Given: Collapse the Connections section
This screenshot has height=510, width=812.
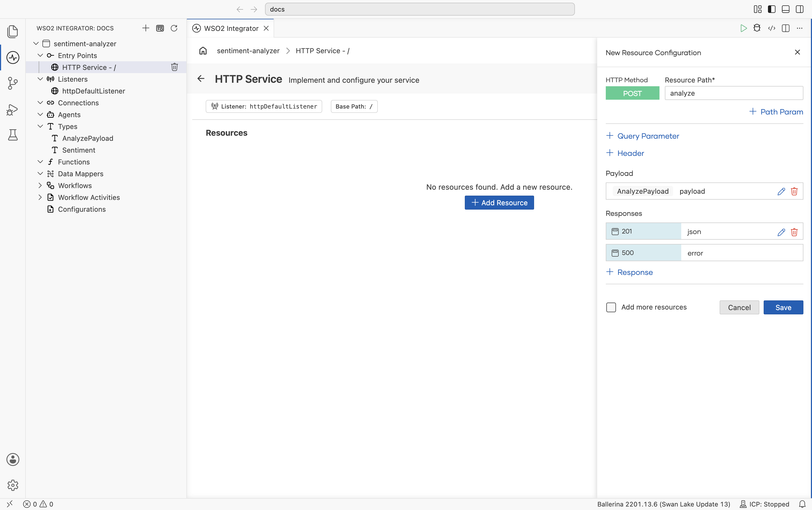Looking at the screenshot, I should [x=40, y=103].
